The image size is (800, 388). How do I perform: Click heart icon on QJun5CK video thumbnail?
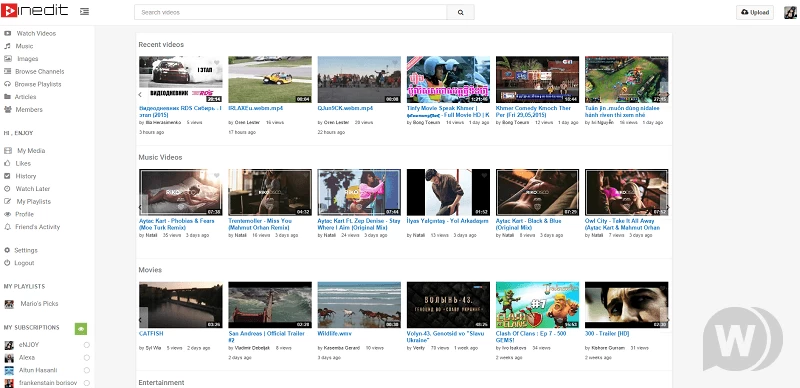395,63
